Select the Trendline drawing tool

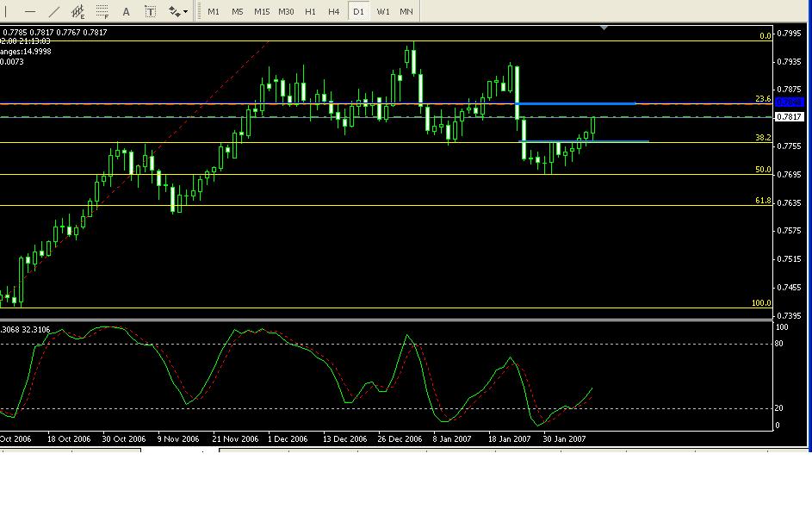pos(54,12)
